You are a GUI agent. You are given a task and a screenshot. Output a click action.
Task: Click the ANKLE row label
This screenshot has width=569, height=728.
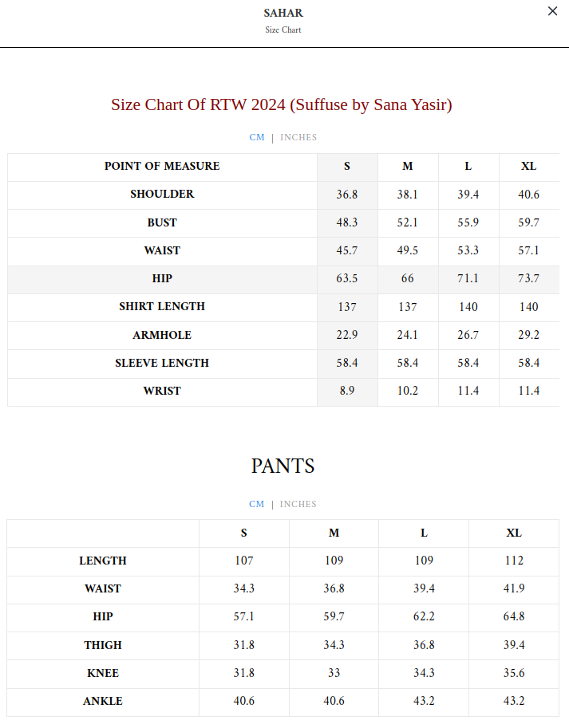(103, 702)
